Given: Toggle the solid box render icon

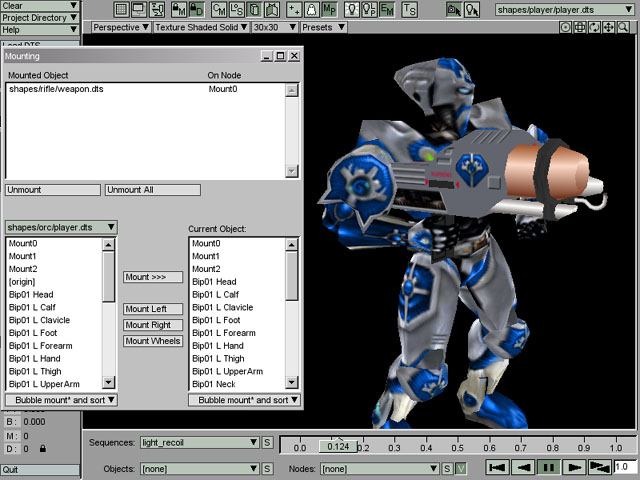Looking at the screenshot, I should tap(254, 10).
